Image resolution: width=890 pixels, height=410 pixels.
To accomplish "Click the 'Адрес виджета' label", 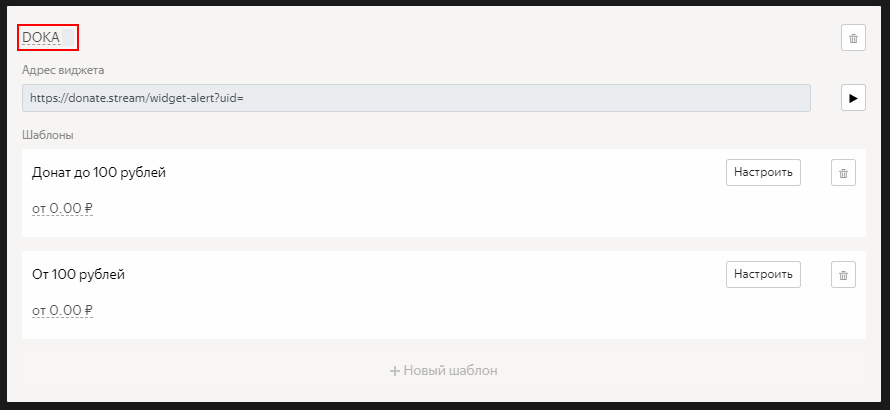I will pyautogui.click(x=63, y=70).
